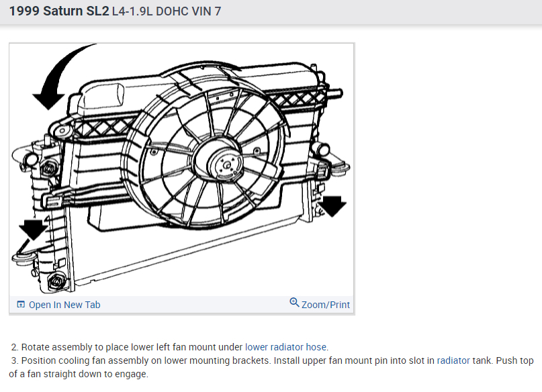Click the step 2 Rotate assembly text
This screenshot has width=542, height=392.
point(169,347)
